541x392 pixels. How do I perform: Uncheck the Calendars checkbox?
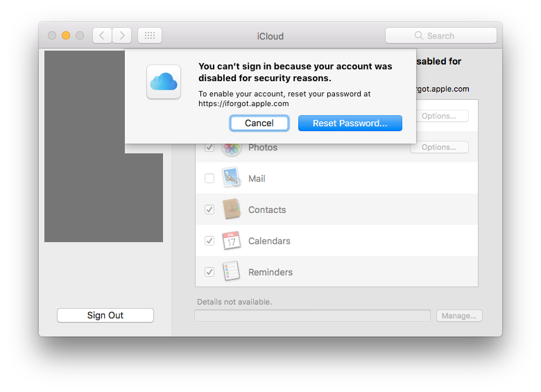coord(209,241)
